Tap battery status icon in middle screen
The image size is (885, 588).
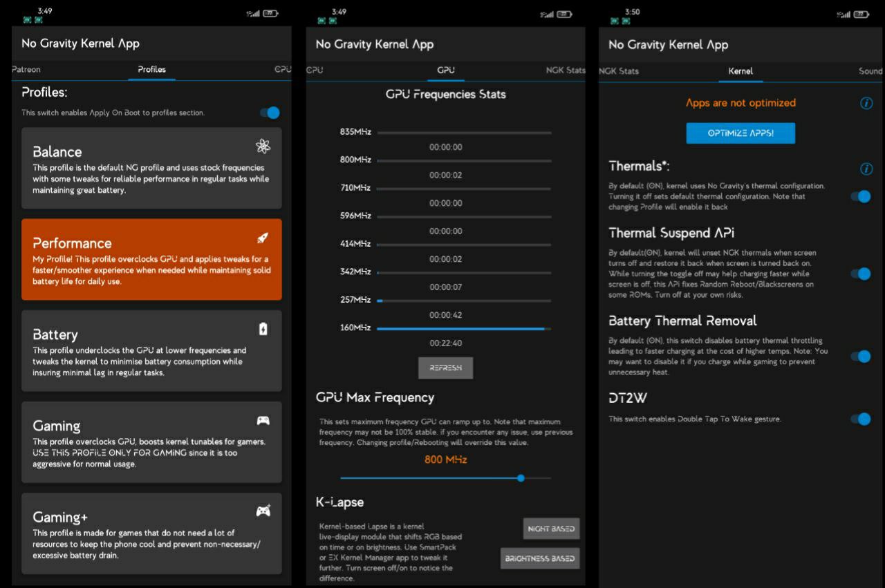coord(565,13)
